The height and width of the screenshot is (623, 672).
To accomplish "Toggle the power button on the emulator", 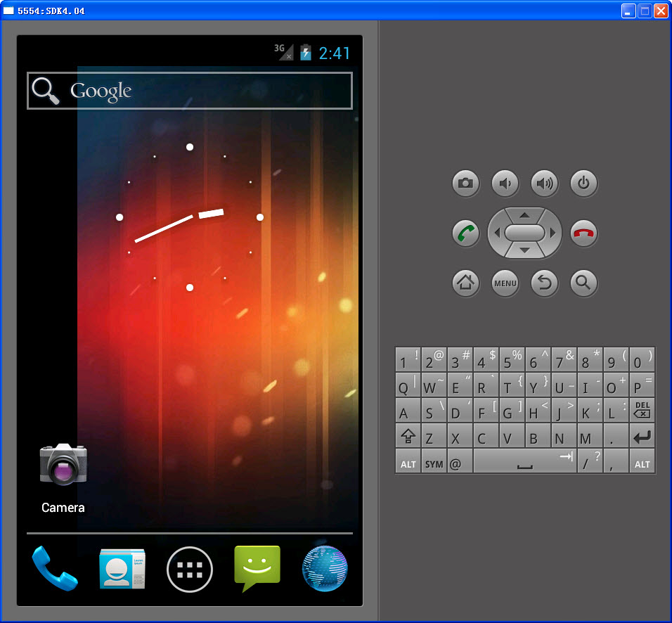I will pyautogui.click(x=583, y=184).
